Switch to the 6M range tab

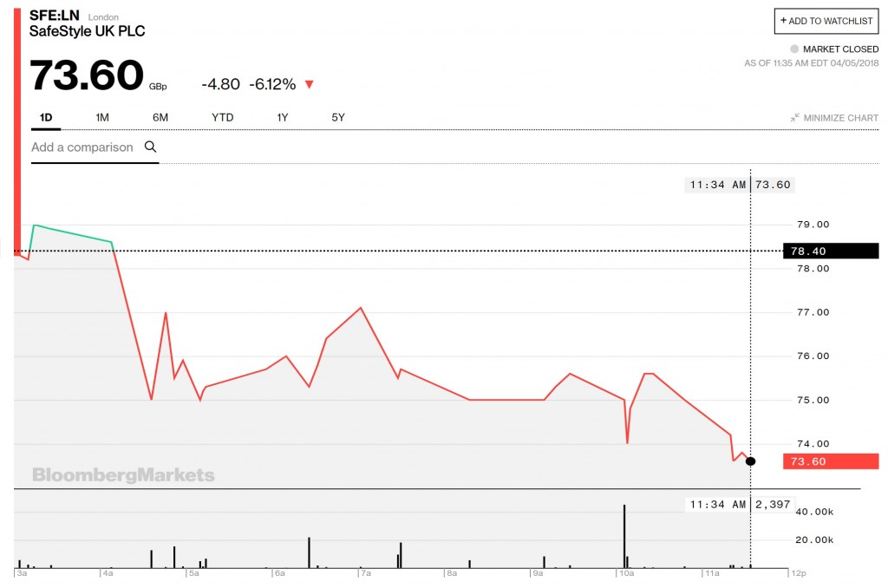160,117
